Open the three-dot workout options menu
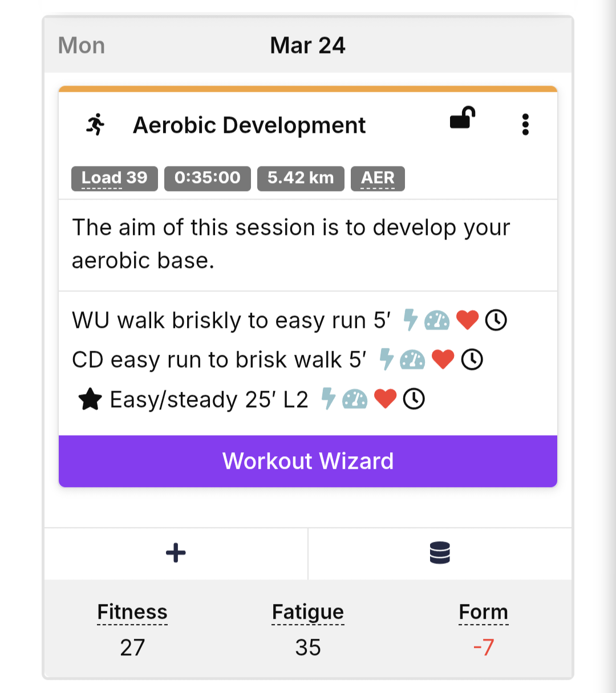616x693 pixels. [525, 124]
